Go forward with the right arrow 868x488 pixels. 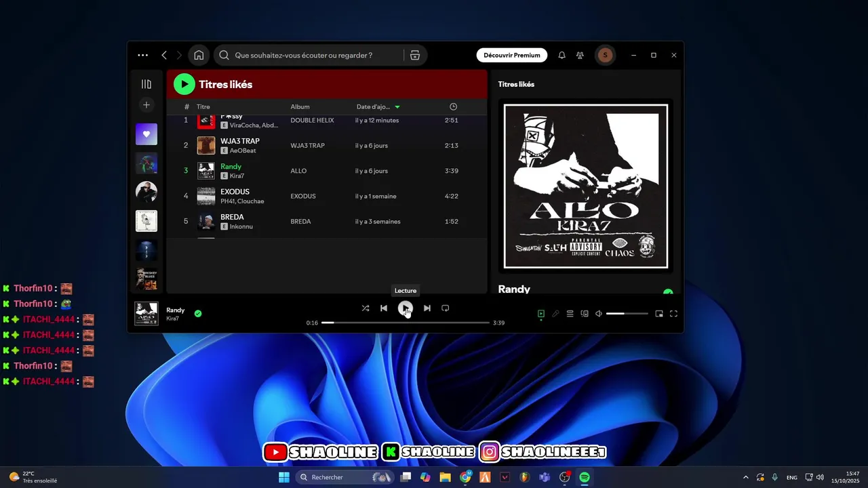pos(179,56)
